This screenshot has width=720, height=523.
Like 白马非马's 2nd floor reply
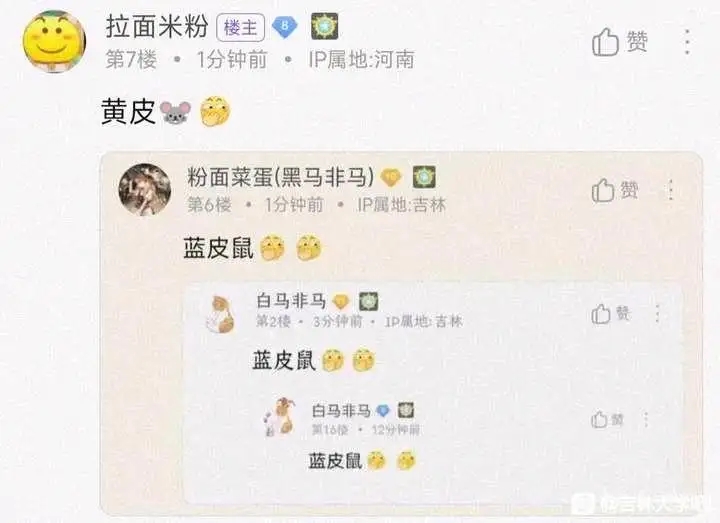pyautogui.click(x=611, y=314)
